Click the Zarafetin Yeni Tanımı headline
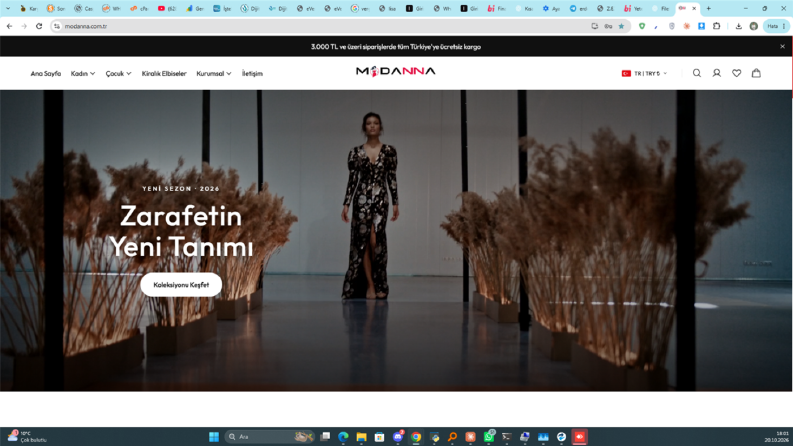 coord(181,231)
